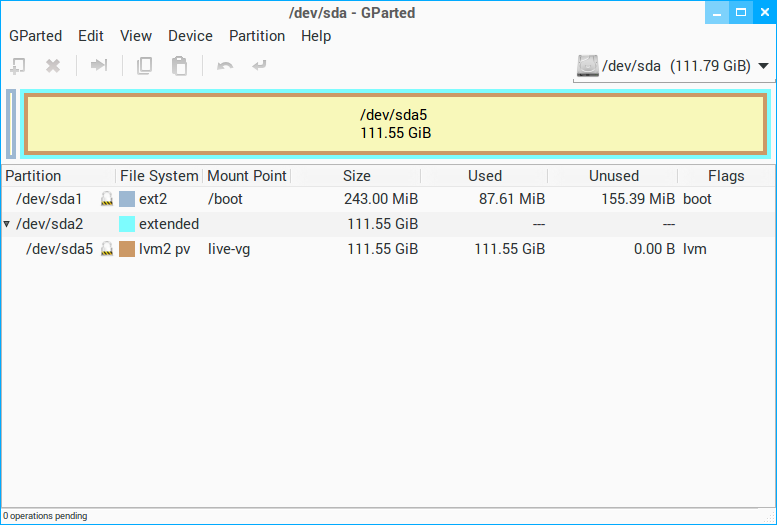Image resolution: width=777 pixels, height=525 pixels.
Task: Click the Apply all operations icon
Action: click(260, 66)
